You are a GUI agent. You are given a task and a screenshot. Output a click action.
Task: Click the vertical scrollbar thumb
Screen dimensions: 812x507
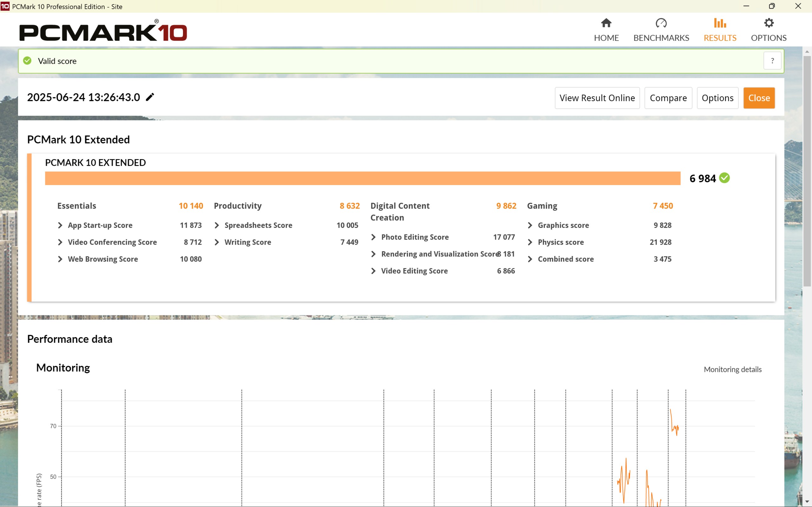(807, 171)
